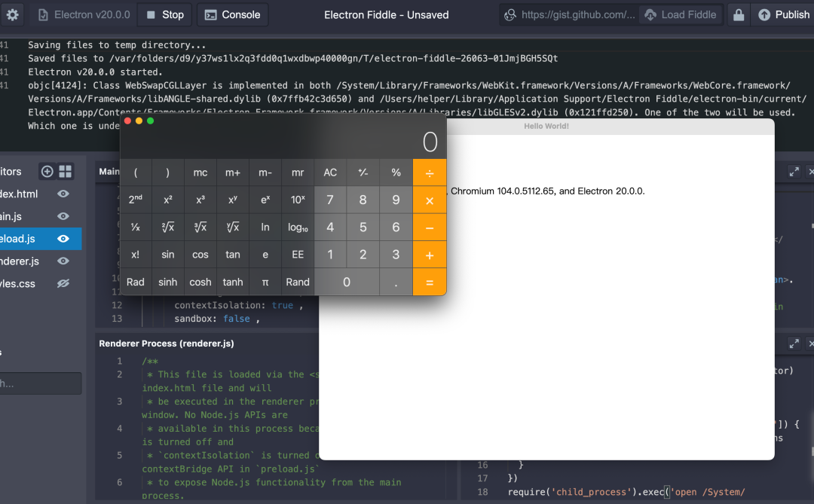Click Calculator plus key
Screen dimensions: 814x504
pos(430,255)
